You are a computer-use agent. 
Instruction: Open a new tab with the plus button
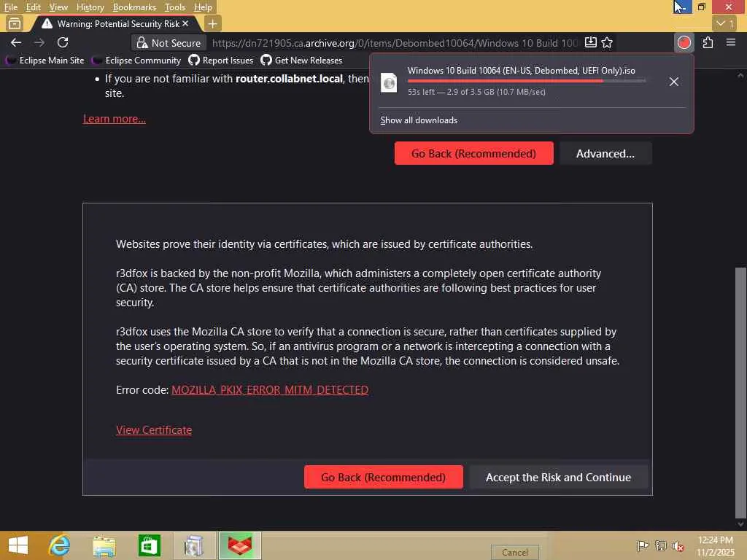(x=212, y=23)
